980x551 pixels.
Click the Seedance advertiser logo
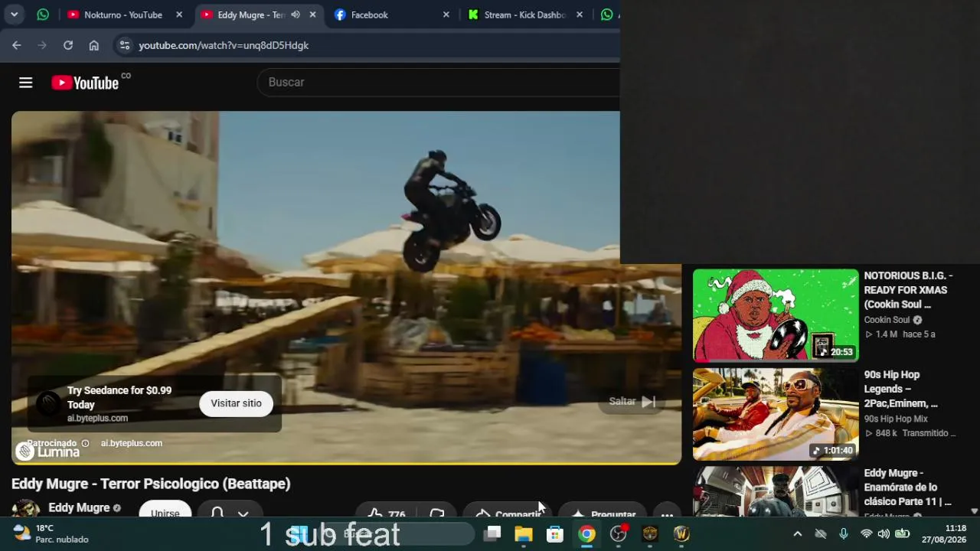(x=48, y=403)
